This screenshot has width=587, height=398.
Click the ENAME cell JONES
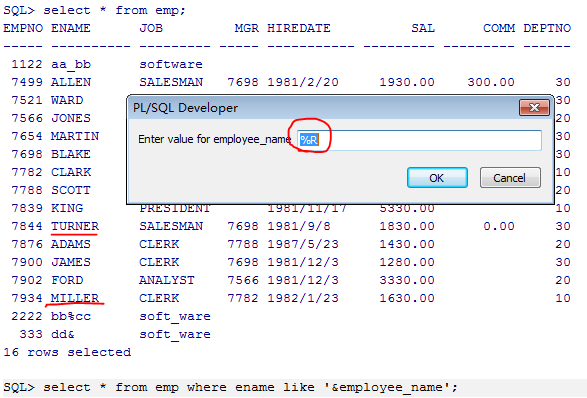(x=71, y=118)
